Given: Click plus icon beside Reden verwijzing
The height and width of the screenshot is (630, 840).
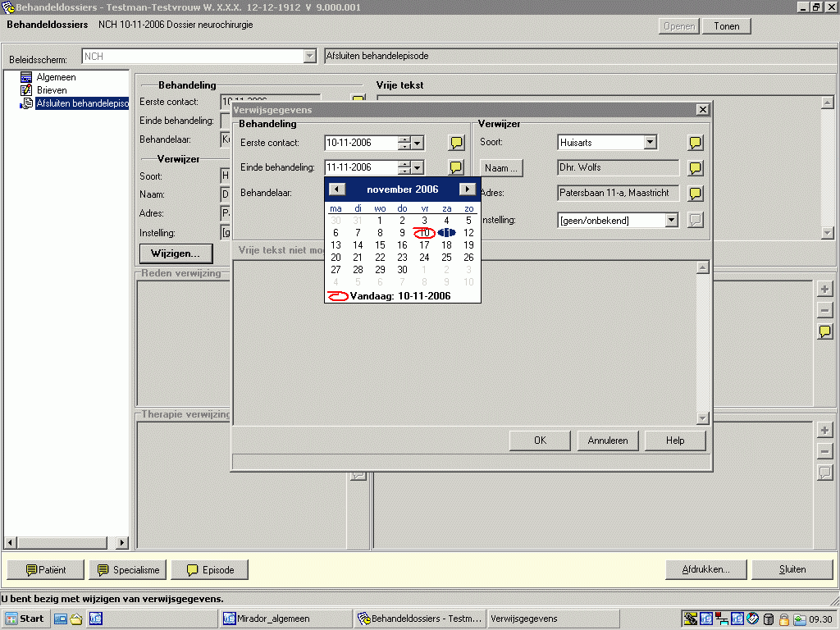Looking at the screenshot, I should (825, 289).
